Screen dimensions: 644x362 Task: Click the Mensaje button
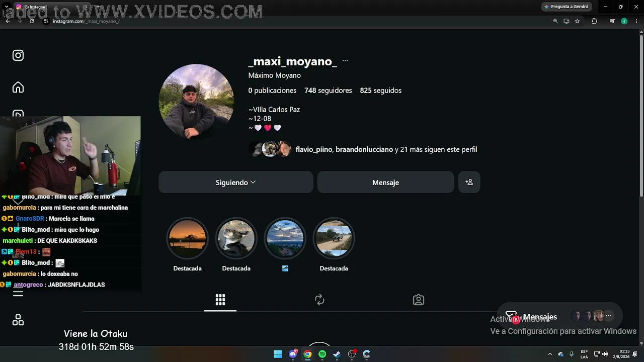click(x=385, y=182)
